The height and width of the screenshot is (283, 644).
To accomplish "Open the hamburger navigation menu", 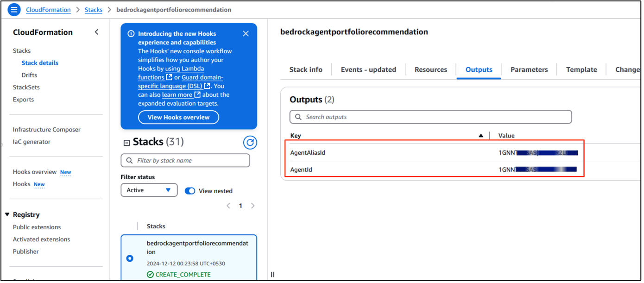I will [x=14, y=9].
